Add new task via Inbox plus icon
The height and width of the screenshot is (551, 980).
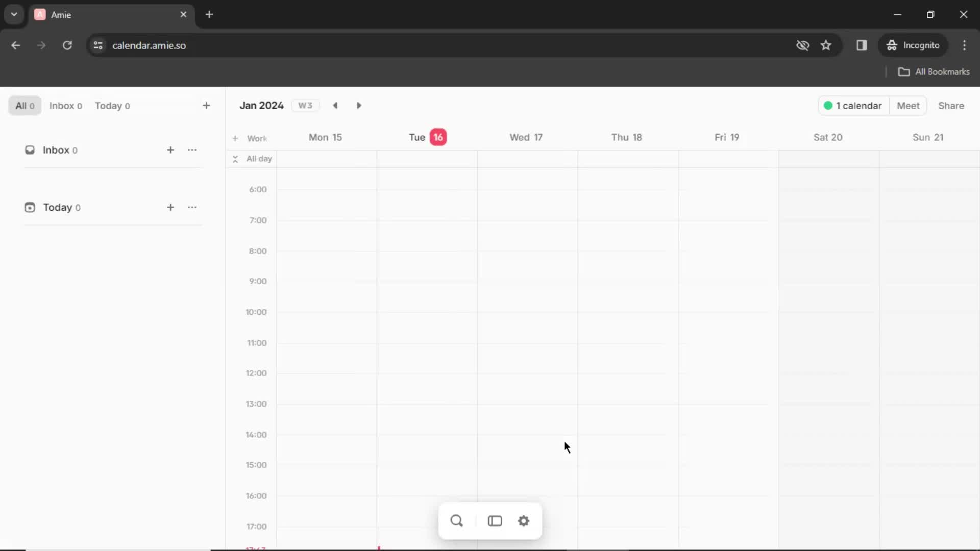(169, 149)
